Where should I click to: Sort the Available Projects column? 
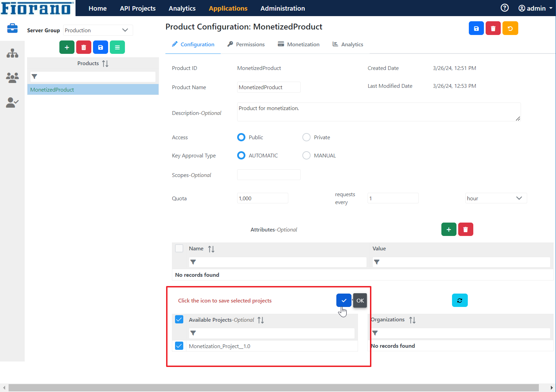tap(261, 320)
